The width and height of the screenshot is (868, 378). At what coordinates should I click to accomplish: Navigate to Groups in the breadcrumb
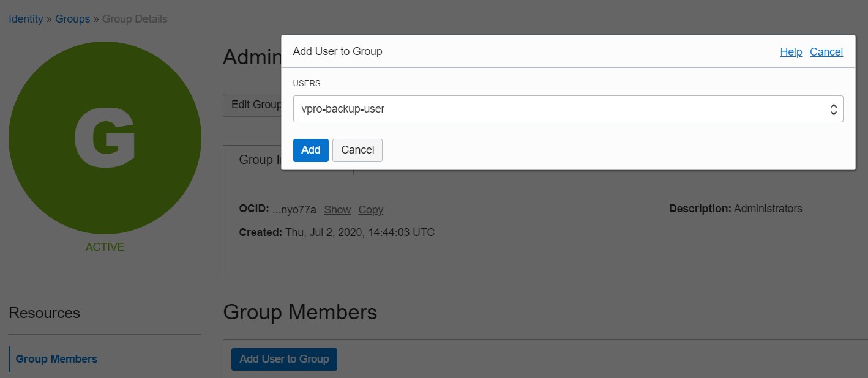(72, 19)
